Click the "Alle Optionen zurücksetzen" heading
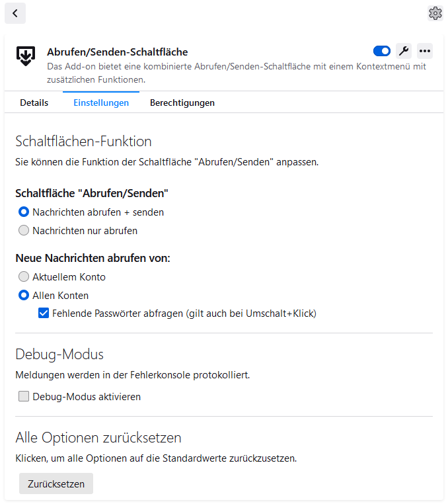448x504 pixels. point(98,437)
